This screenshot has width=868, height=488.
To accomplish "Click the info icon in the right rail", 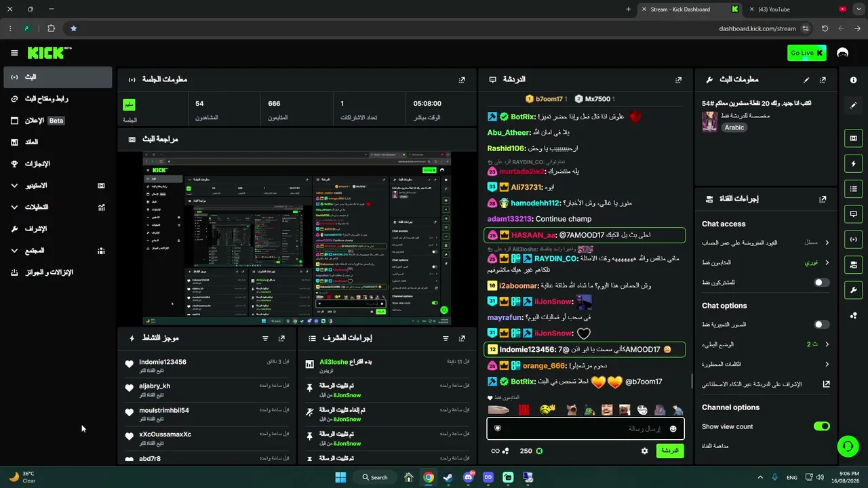I will [x=853, y=80].
